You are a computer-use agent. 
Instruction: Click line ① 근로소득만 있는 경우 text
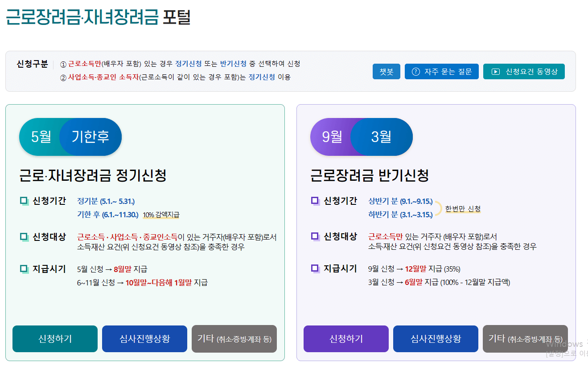coord(180,64)
